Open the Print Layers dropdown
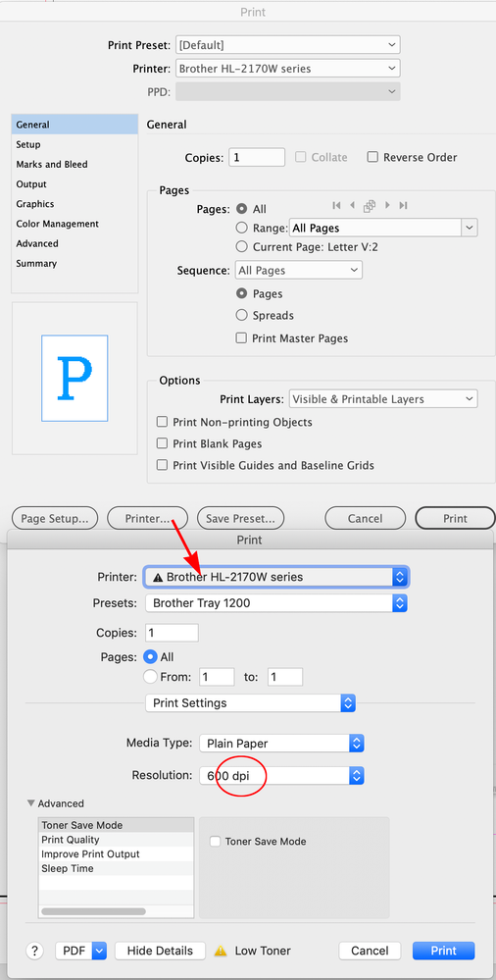This screenshot has width=496, height=980. pyautogui.click(x=383, y=398)
